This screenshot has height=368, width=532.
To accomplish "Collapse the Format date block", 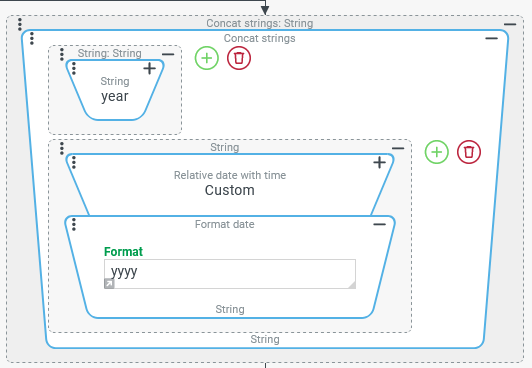I will click(x=379, y=225).
